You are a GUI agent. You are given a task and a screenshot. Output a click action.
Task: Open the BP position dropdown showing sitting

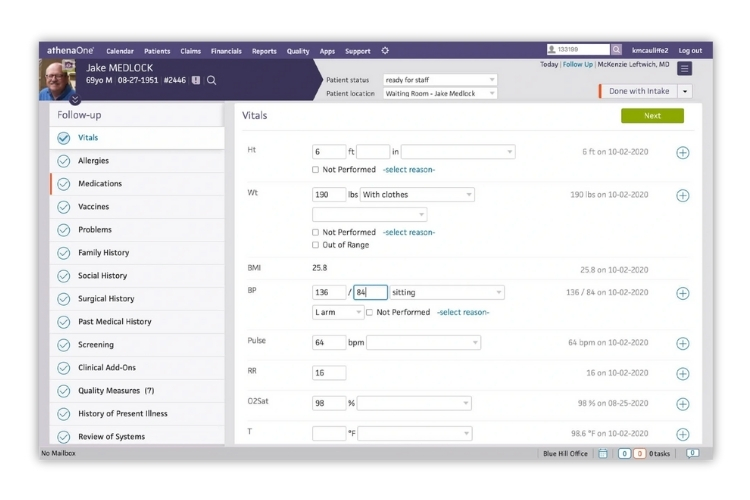click(447, 293)
